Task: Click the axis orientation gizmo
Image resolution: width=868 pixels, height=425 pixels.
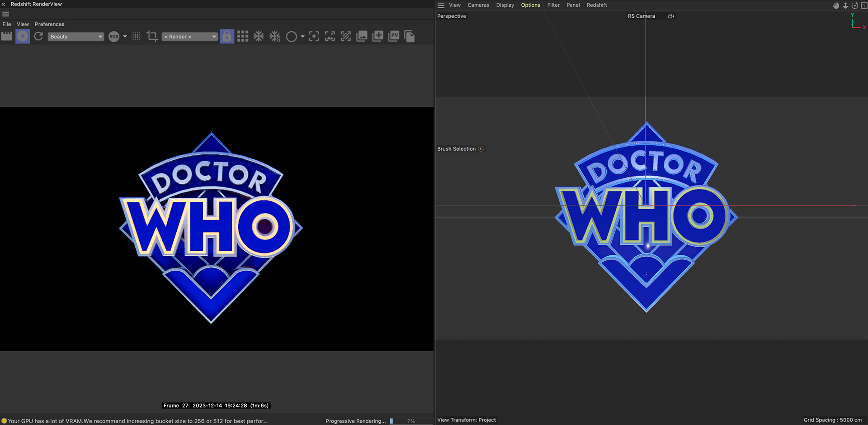Action: [x=858, y=21]
